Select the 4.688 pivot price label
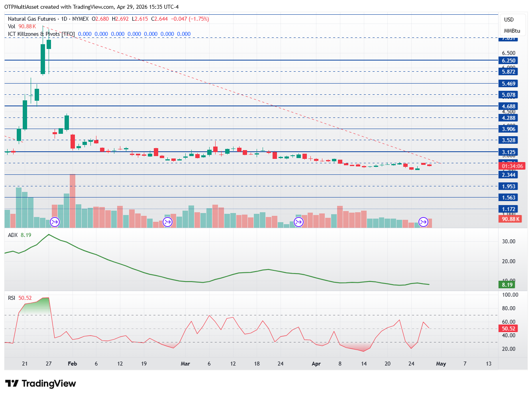The width and height of the screenshot is (532, 397). [x=508, y=106]
